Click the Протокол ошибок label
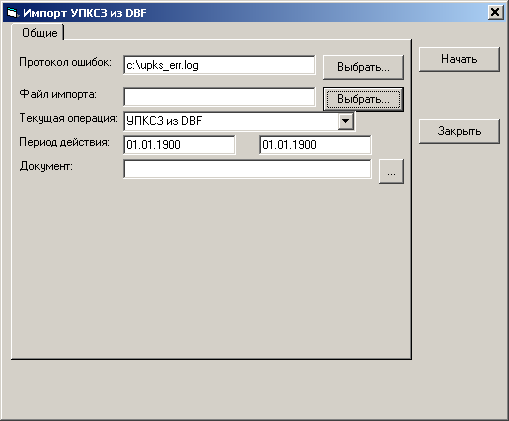The width and height of the screenshot is (509, 421). coord(65,62)
